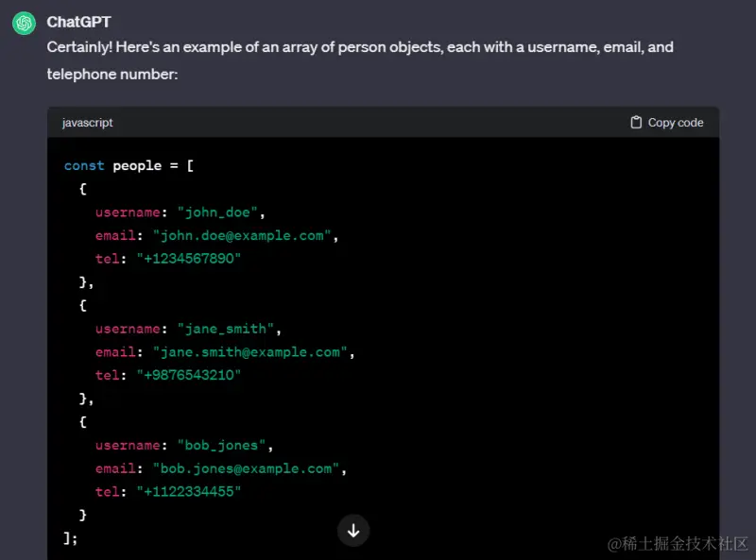Click the string "jane.smith@example.com"
This screenshot has height=560, width=756.
(250, 352)
